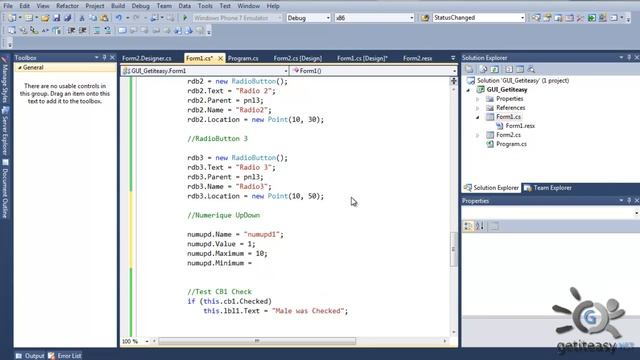This screenshot has height=360, width=640.
Task: Switch to the Form2.Designer.cs tab
Action: click(147, 58)
